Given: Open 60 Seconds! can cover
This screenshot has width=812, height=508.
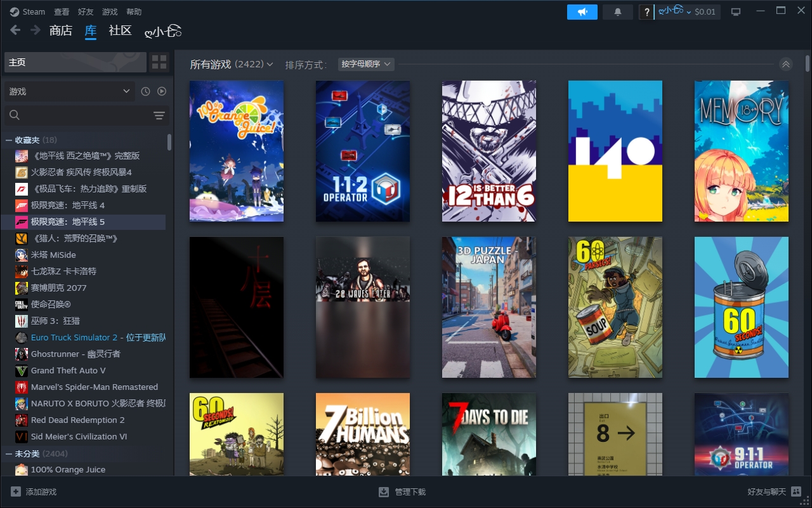Looking at the screenshot, I should 742,307.
